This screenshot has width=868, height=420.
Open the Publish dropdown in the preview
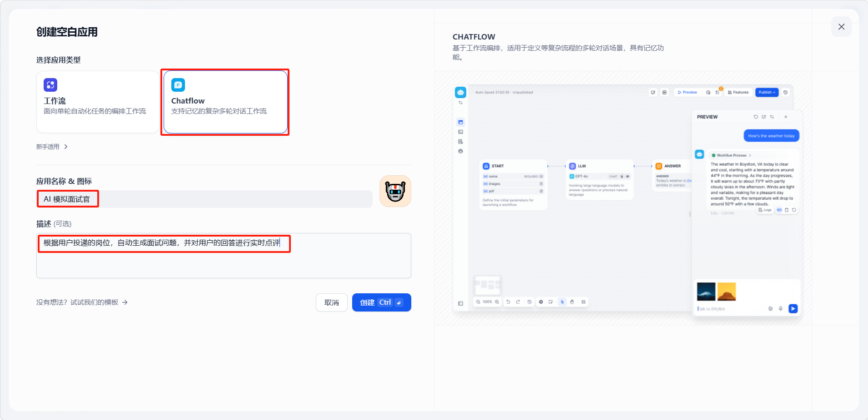click(x=767, y=92)
